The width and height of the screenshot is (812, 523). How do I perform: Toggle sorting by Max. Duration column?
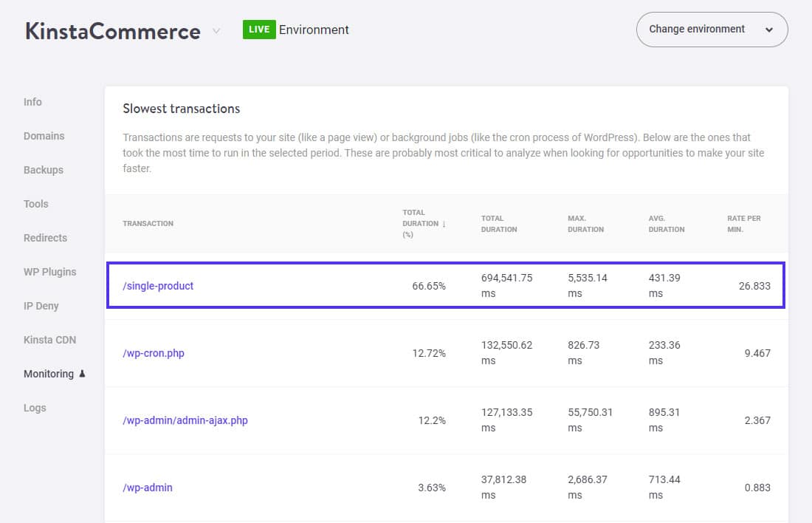(585, 224)
